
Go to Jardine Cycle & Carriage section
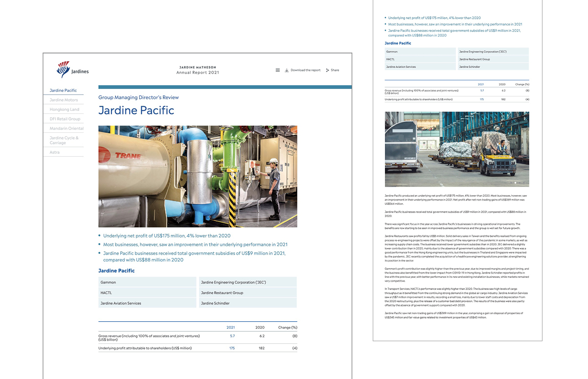63,139
